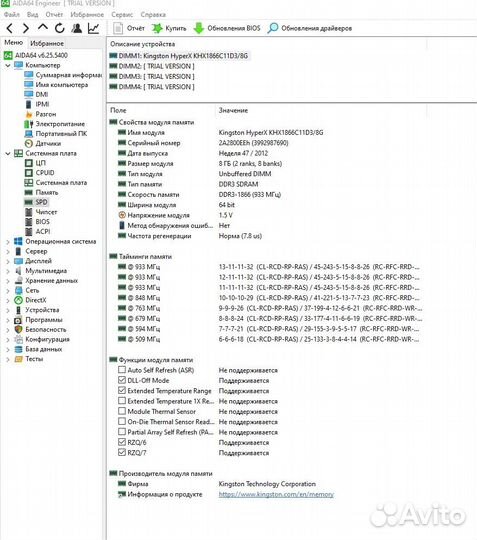Open Обновления драйверов driver updates search

(x=310, y=28)
